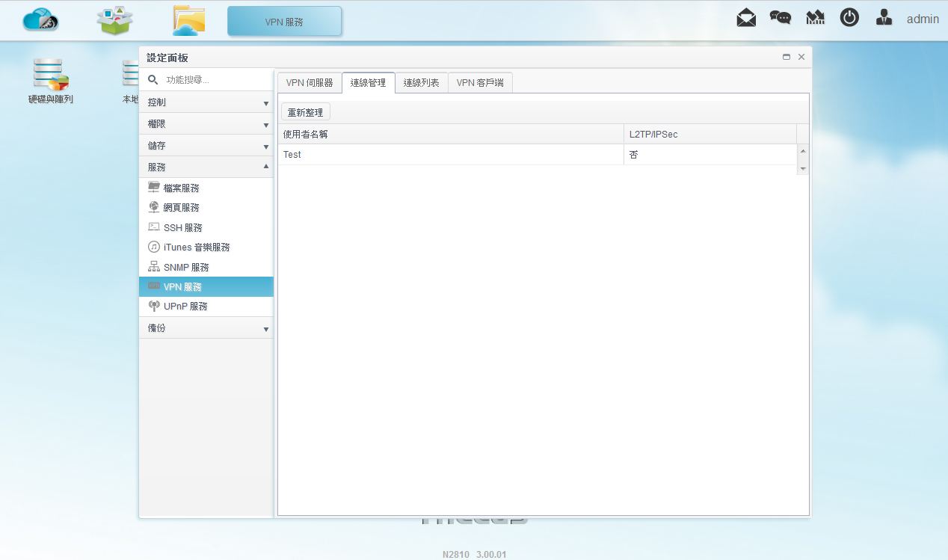Expand the 備份 section

click(x=206, y=328)
